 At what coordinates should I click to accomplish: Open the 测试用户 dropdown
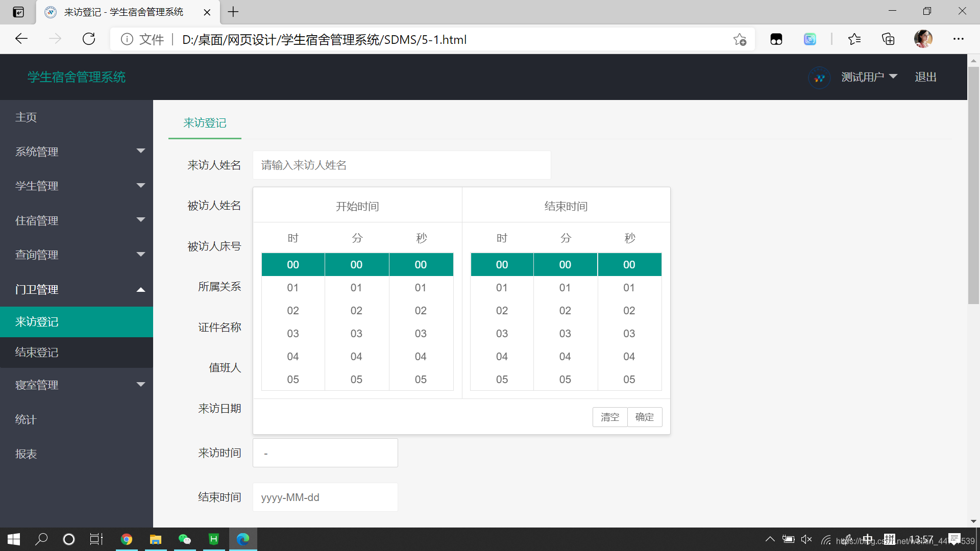pyautogui.click(x=869, y=77)
